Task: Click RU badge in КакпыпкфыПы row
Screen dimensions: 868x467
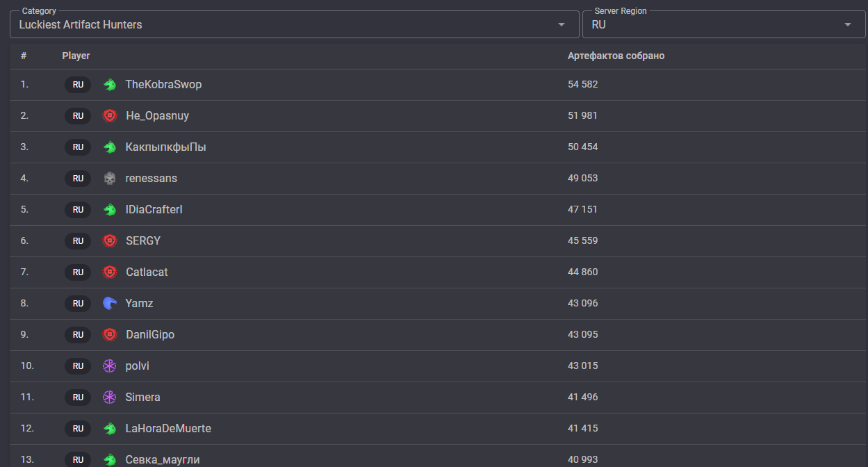Action: [78, 147]
